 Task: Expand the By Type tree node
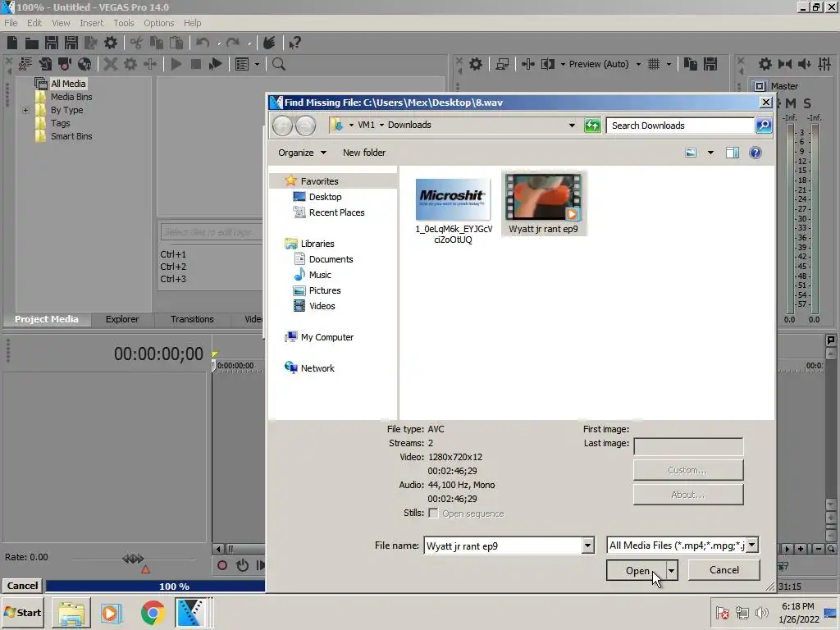coord(25,111)
